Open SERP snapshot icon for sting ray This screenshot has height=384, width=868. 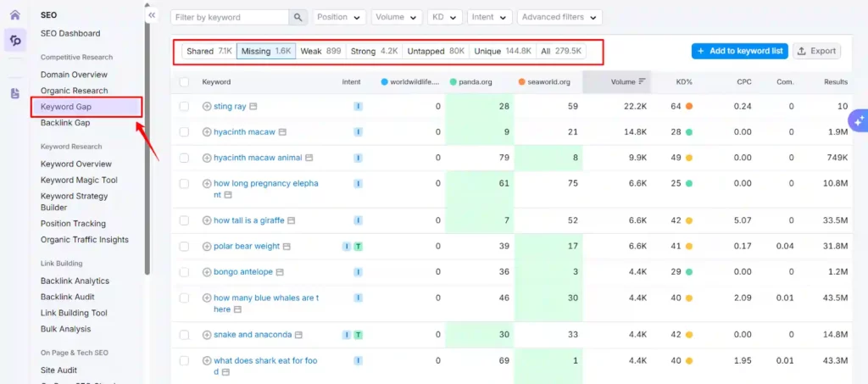point(253,106)
